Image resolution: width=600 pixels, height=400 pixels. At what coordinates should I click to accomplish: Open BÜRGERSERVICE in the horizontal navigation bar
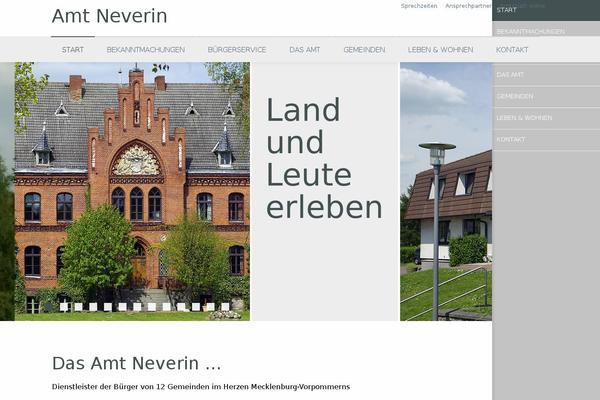point(237,50)
